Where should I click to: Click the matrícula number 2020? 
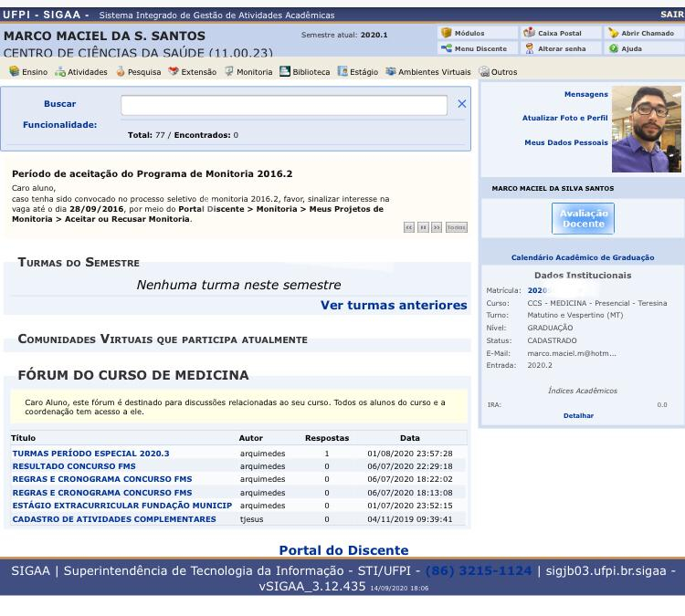point(537,290)
